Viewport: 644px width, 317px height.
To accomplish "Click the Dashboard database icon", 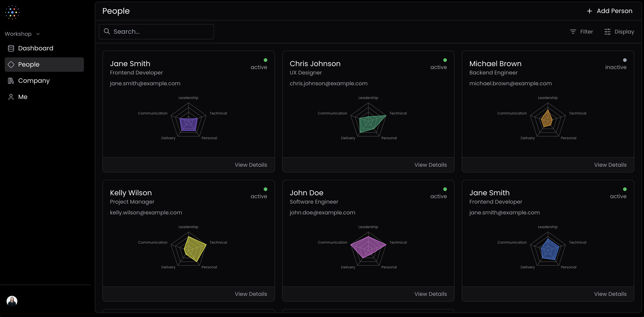I will click(x=11, y=48).
